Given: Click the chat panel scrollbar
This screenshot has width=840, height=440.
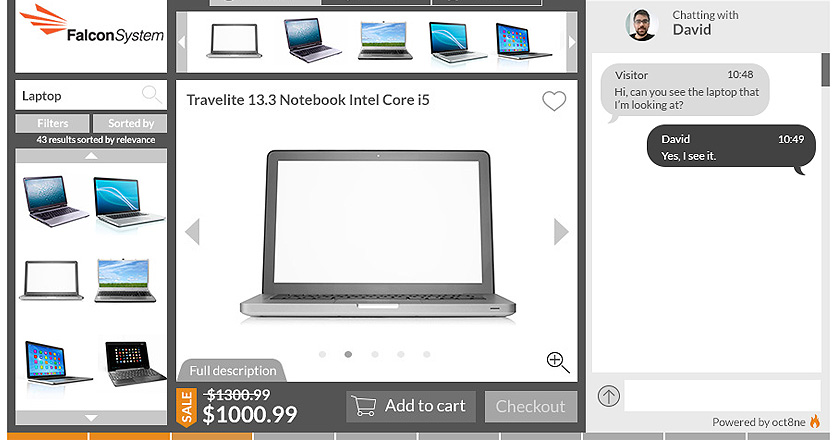Looking at the screenshot, I should point(825,70).
